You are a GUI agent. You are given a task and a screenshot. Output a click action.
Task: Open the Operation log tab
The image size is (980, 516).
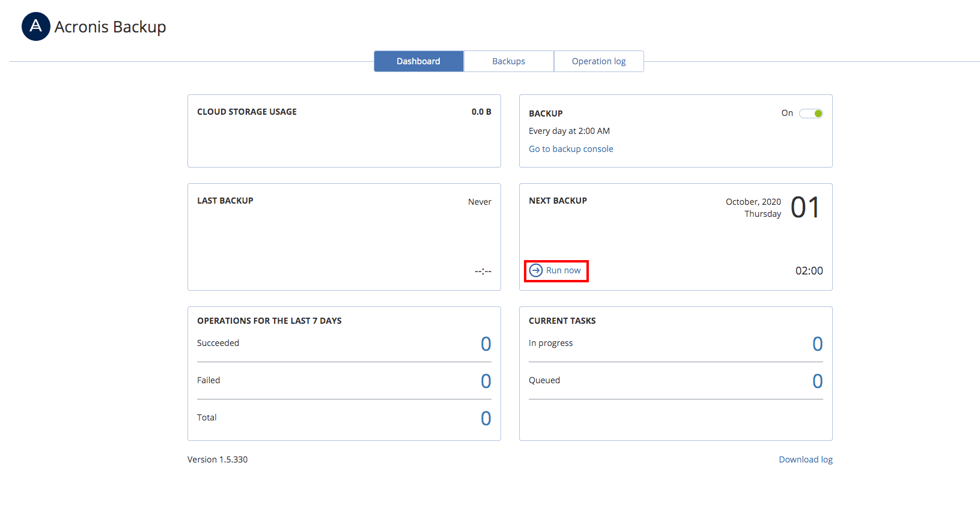[599, 61]
